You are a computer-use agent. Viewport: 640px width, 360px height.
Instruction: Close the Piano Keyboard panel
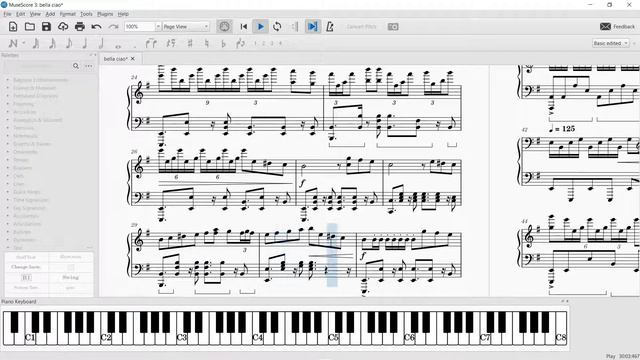(x=567, y=302)
